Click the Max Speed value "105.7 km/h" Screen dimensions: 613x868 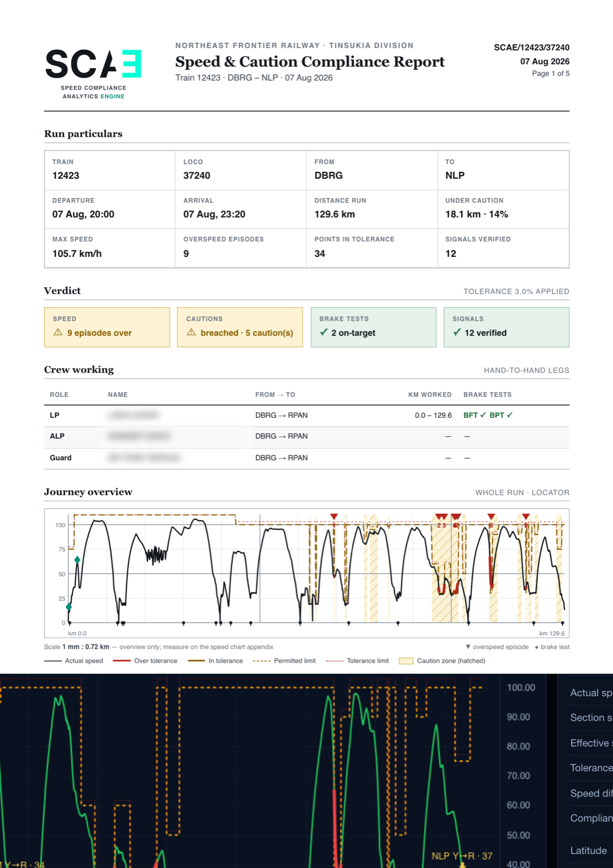click(x=77, y=253)
